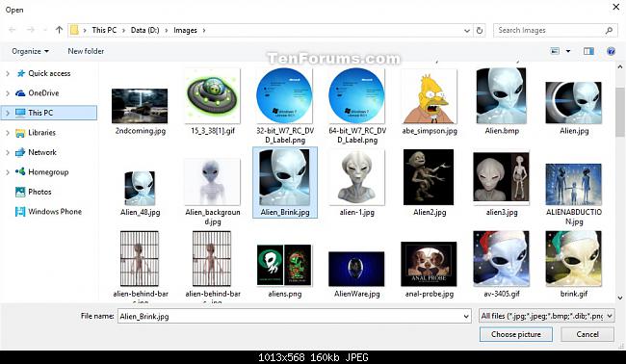Screen dimensions: 626x364
Task: Click scrollbar up arrow in file list
Action: point(620,67)
